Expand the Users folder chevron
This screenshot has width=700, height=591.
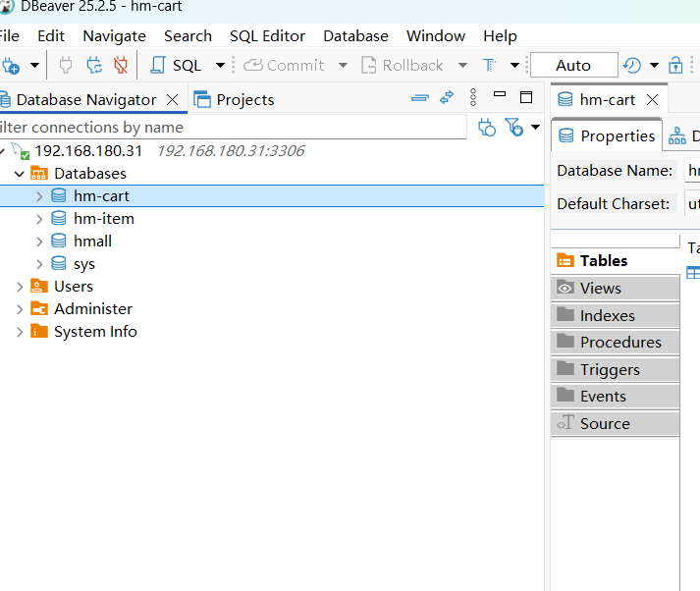tap(20, 287)
